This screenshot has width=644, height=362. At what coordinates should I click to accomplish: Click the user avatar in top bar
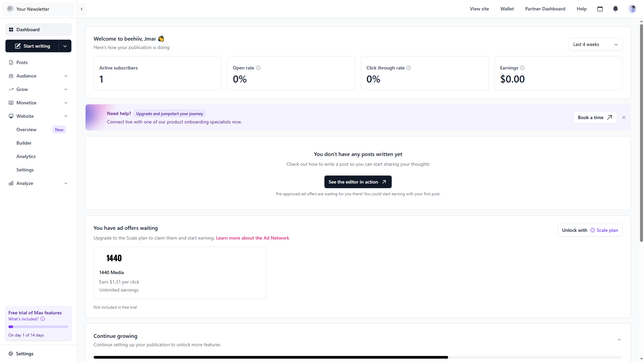pyautogui.click(x=632, y=9)
